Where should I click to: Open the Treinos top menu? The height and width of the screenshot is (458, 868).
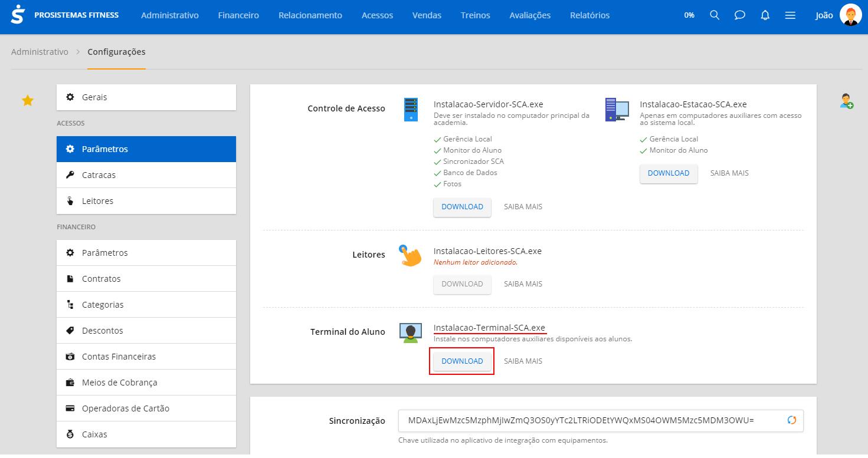click(476, 15)
